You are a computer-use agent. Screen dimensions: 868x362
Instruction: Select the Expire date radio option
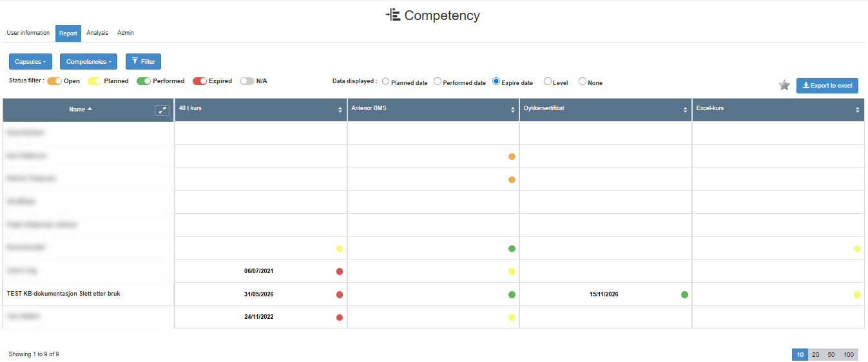tap(496, 82)
